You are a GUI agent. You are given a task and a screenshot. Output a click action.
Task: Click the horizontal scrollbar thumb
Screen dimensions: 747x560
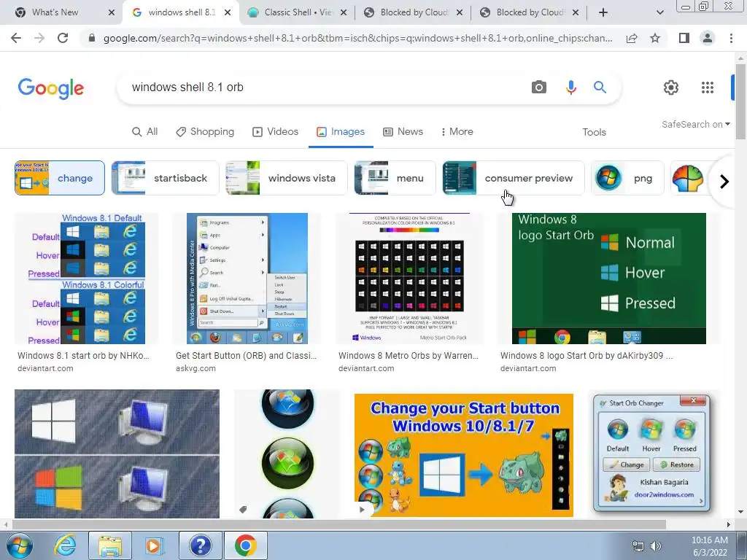coord(338,525)
